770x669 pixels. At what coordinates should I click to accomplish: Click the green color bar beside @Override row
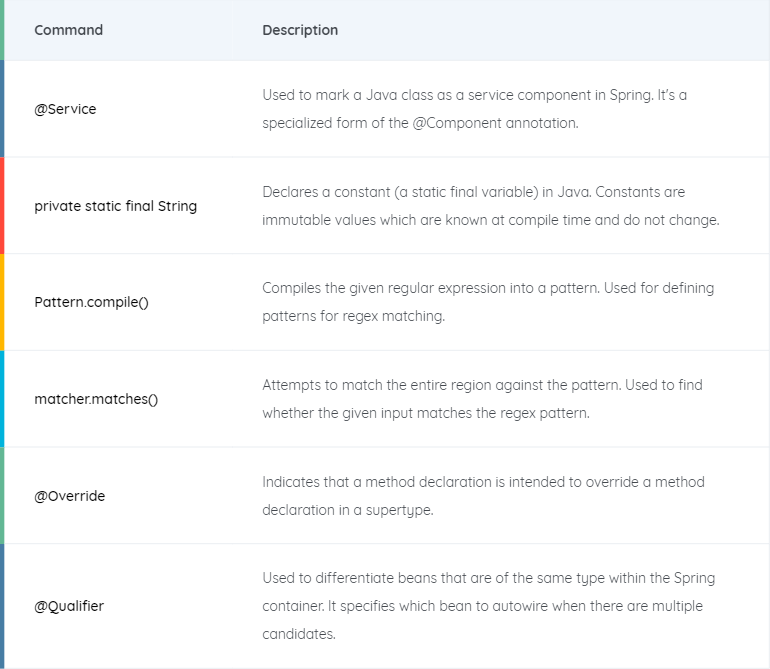[2, 496]
